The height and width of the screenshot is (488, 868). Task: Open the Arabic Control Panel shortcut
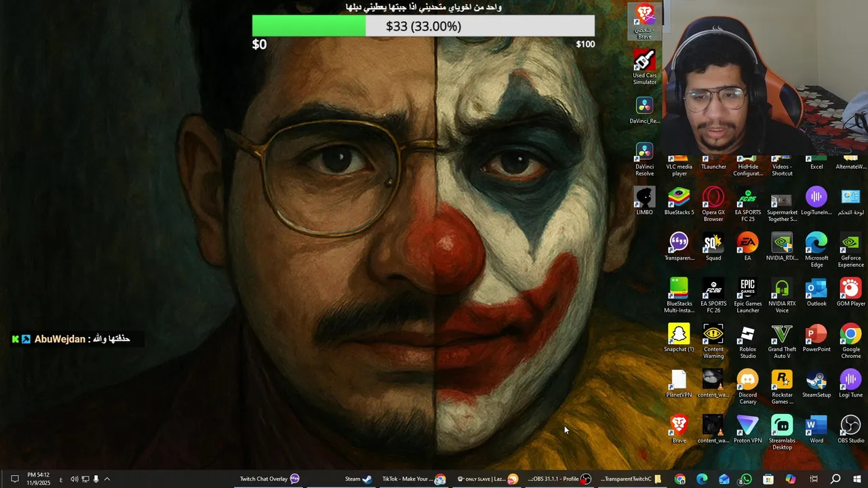[x=850, y=202]
